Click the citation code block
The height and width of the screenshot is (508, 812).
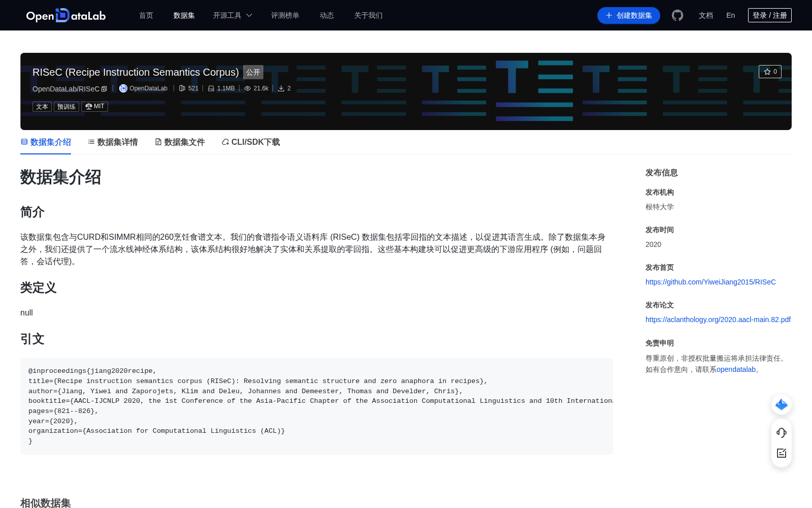coord(317,406)
